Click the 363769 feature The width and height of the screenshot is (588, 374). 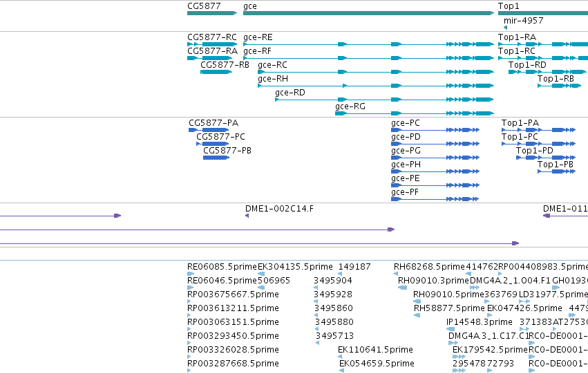486,301
